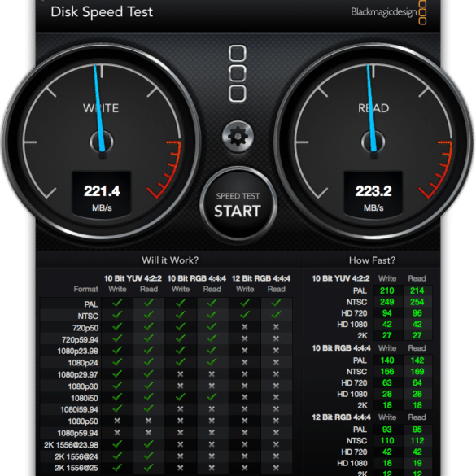
Task: Click the 1080p24 format row label
Action: pyautogui.click(x=83, y=363)
